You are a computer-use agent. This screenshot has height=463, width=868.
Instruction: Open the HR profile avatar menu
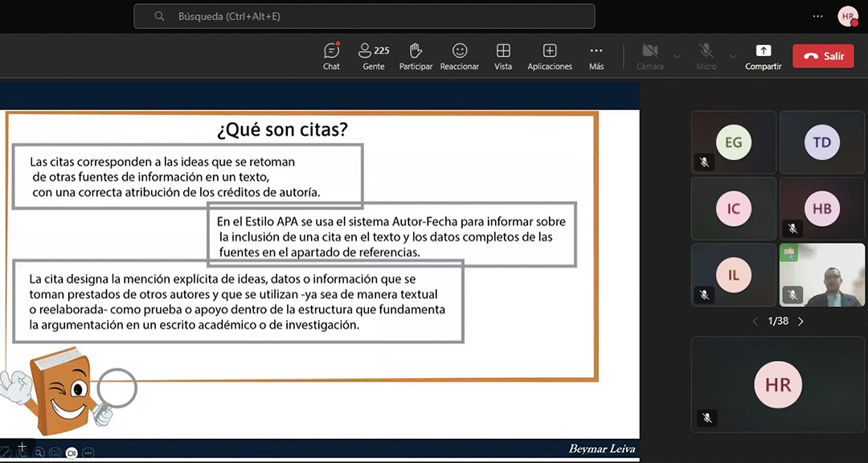tap(848, 16)
